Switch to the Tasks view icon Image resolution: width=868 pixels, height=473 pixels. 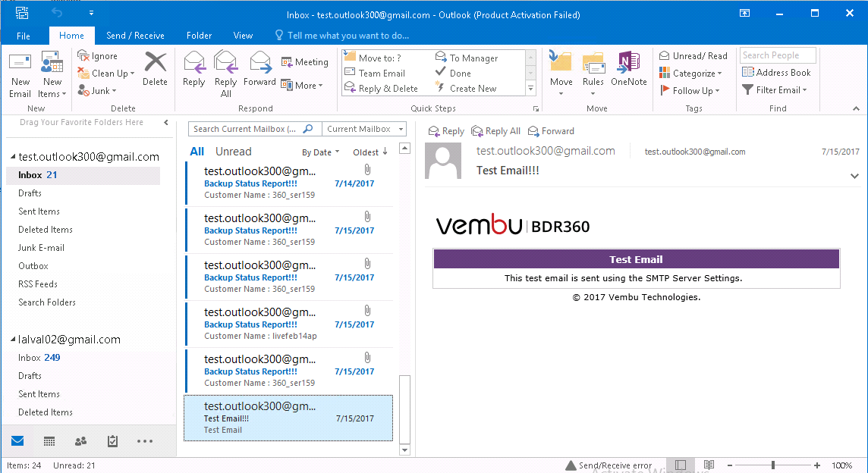coord(112,441)
